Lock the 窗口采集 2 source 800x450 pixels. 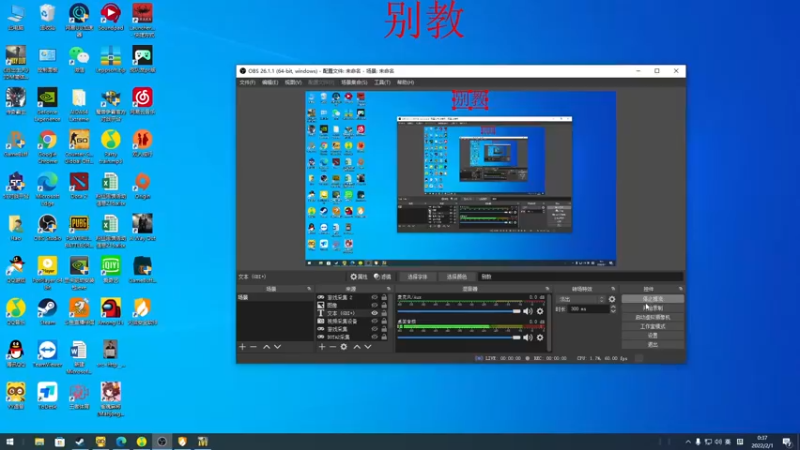(384, 297)
